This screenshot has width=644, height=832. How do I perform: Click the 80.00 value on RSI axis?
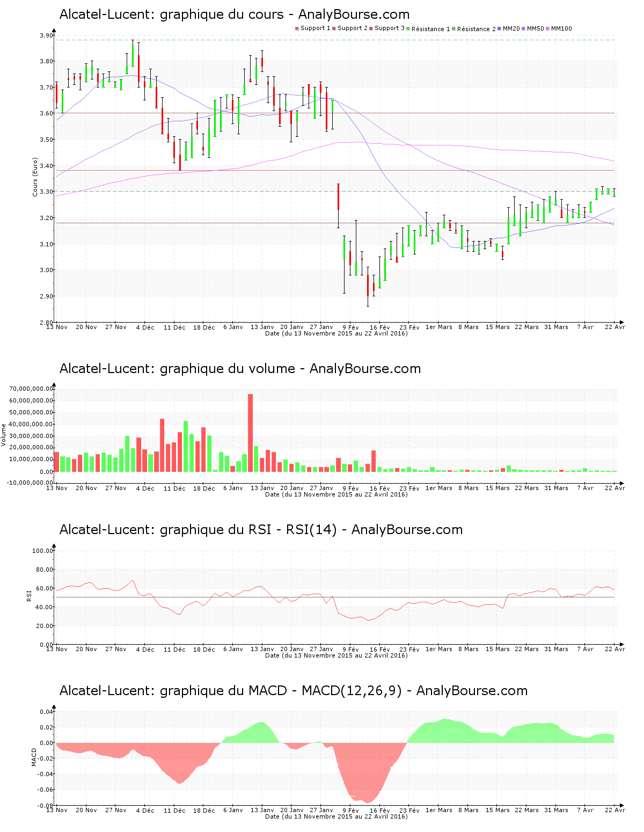[x=45, y=570]
